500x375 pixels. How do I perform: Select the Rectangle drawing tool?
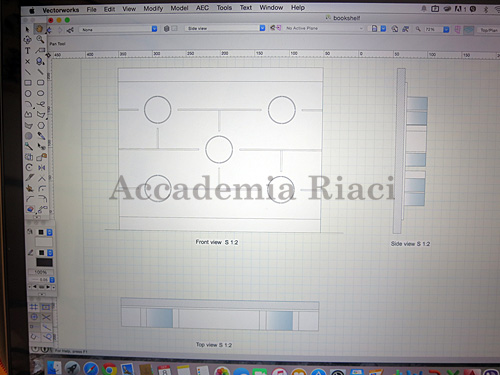pyautogui.click(x=28, y=83)
